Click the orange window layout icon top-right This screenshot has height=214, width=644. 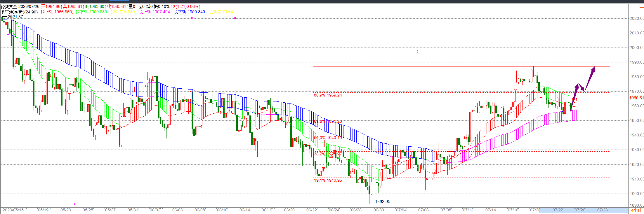pos(641,6)
